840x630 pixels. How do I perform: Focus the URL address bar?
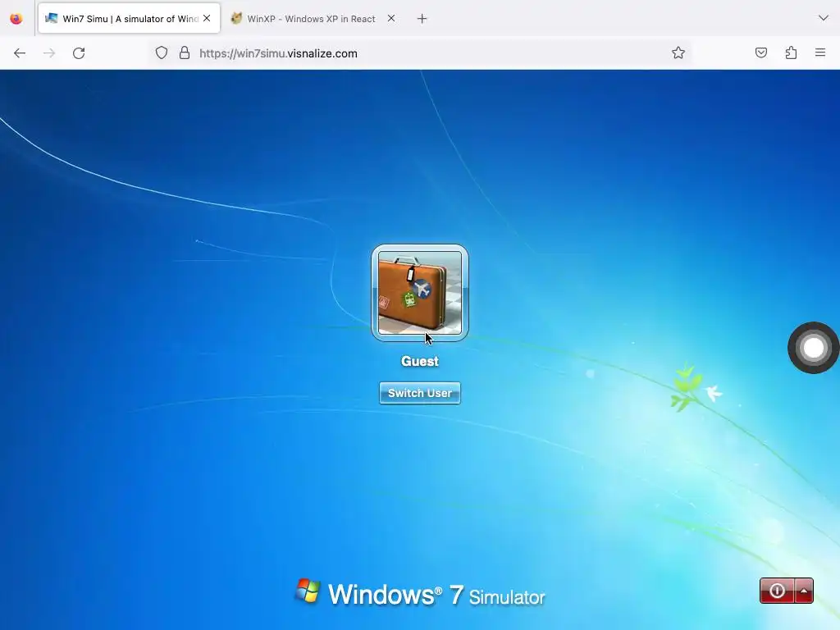click(x=420, y=53)
